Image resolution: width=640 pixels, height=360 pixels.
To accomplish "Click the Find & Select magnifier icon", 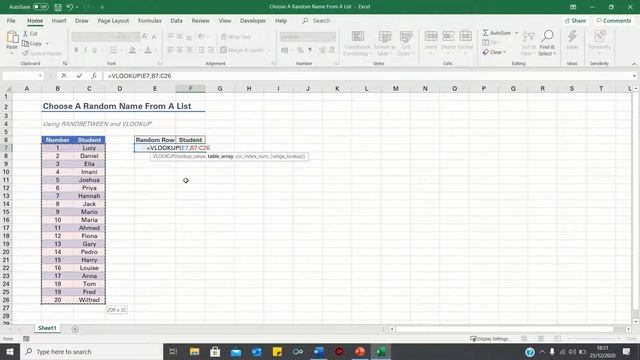I will (547, 36).
